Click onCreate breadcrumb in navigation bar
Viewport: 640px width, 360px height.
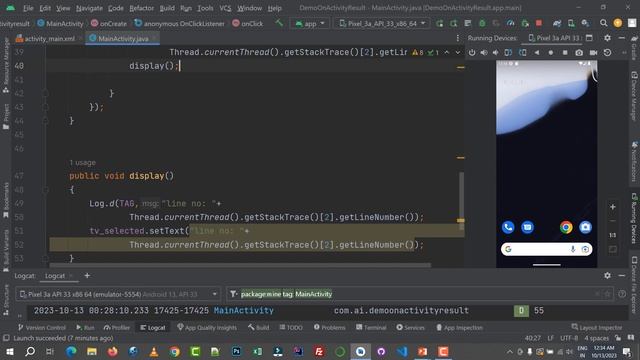(x=109, y=24)
